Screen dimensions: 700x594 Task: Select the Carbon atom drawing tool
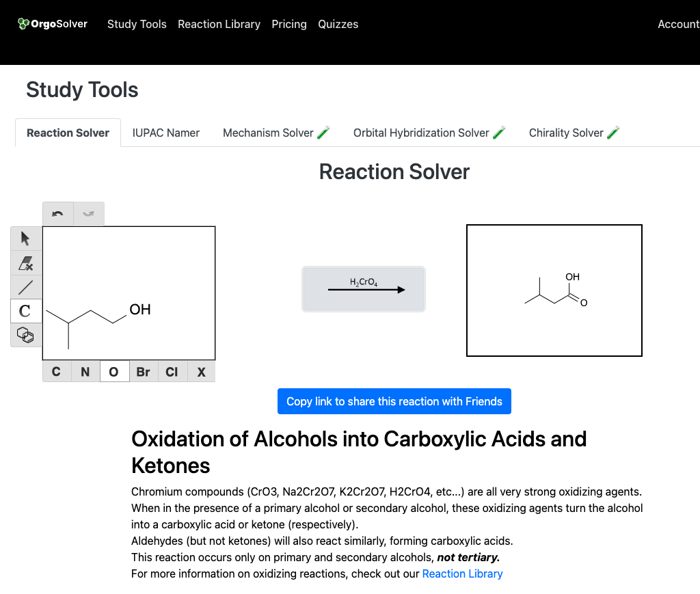(25, 311)
